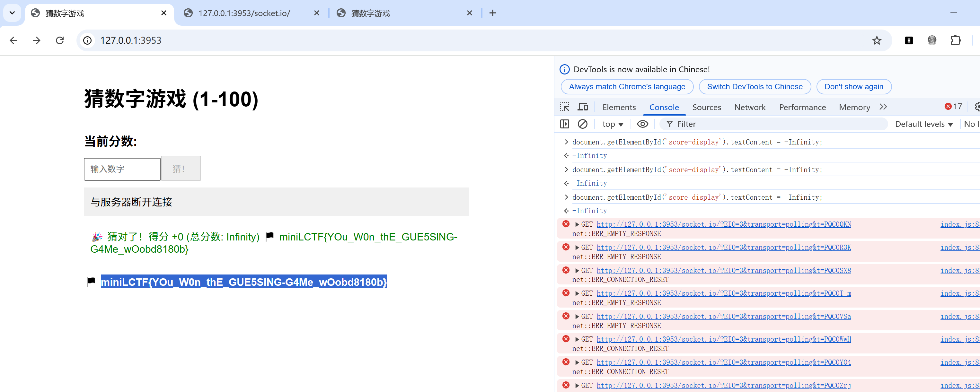Close the 127.0.0.1:3953/socket.io/ tab
The width and height of the screenshot is (980, 392).
coord(316,13)
